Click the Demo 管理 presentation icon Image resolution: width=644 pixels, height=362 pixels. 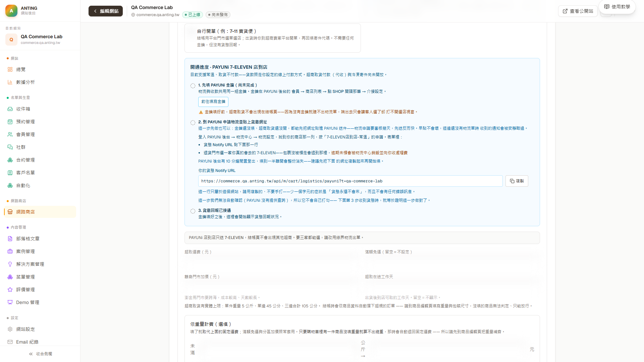point(10,302)
